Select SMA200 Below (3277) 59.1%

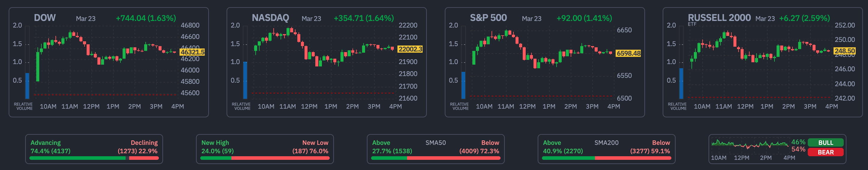pyautogui.click(x=650, y=147)
